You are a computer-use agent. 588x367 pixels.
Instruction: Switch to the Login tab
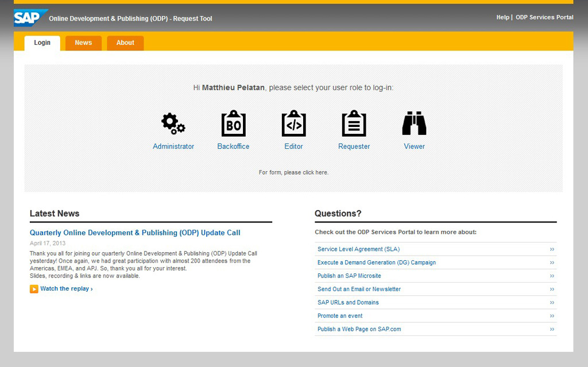[42, 43]
